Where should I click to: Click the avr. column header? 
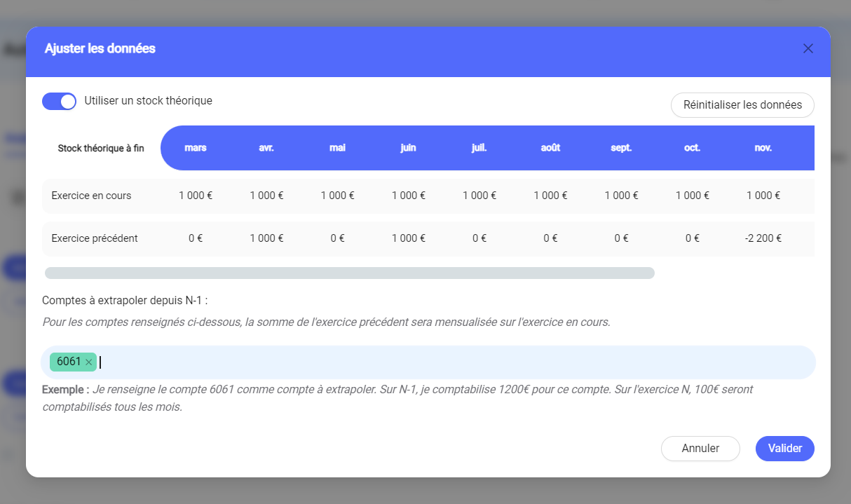266,148
